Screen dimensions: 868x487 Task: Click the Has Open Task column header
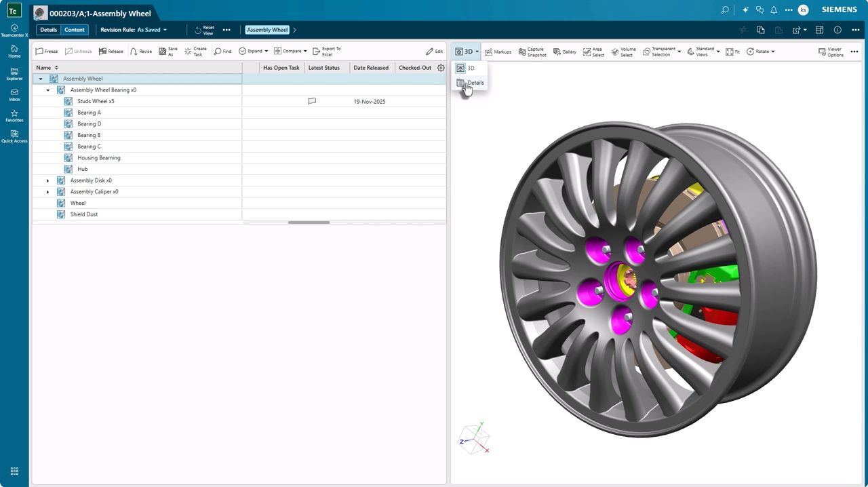coord(281,68)
